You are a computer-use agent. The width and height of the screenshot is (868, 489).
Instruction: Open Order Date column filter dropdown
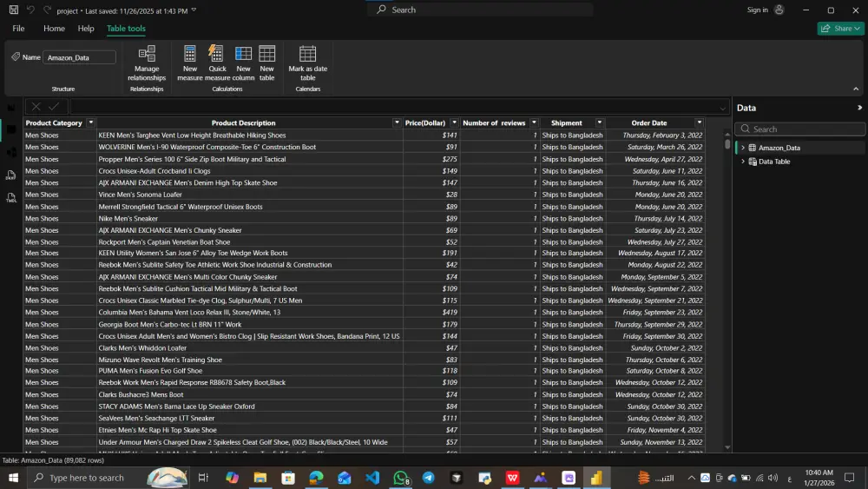pos(699,123)
